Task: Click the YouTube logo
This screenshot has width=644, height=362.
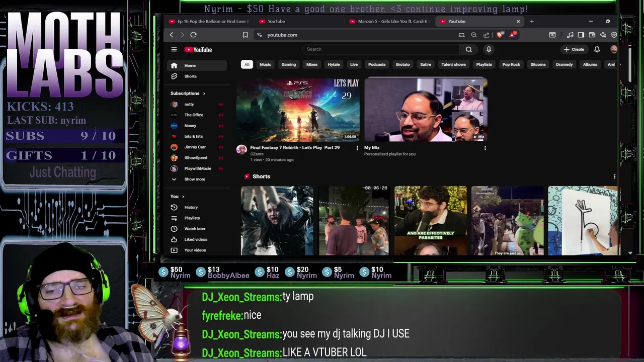Action: pyautogui.click(x=198, y=49)
